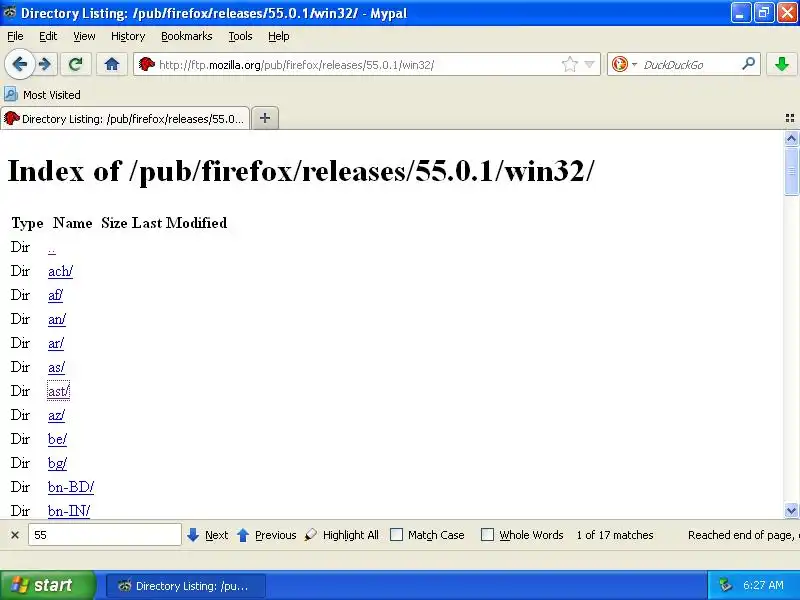
Task: Open the bg/ directory link
Action: tap(57, 463)
